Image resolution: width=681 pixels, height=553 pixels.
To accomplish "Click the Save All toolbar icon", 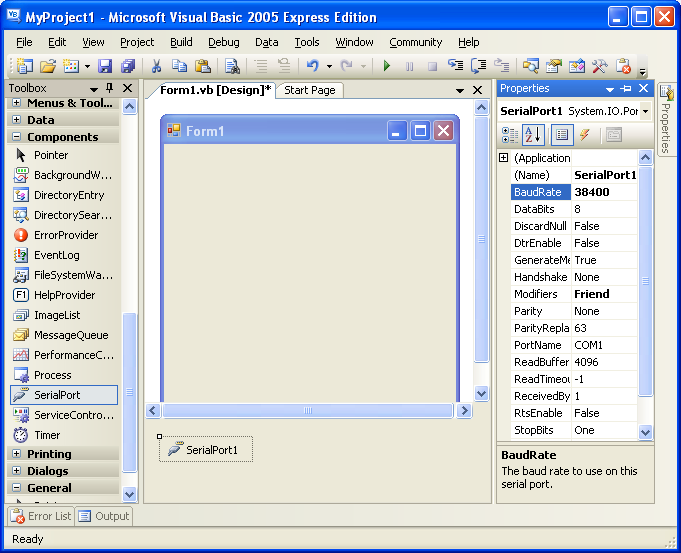I will (x=128, y=66).
